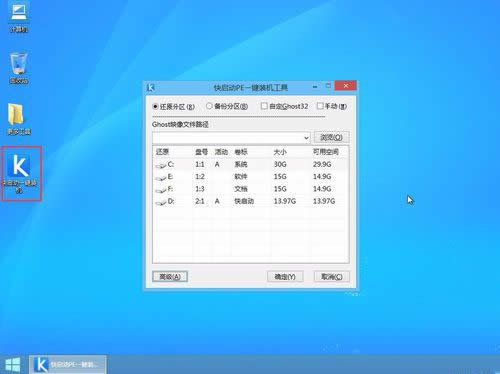Click the partition list's third column header
This screenshot has width=500, height=374.
point(221,152)
